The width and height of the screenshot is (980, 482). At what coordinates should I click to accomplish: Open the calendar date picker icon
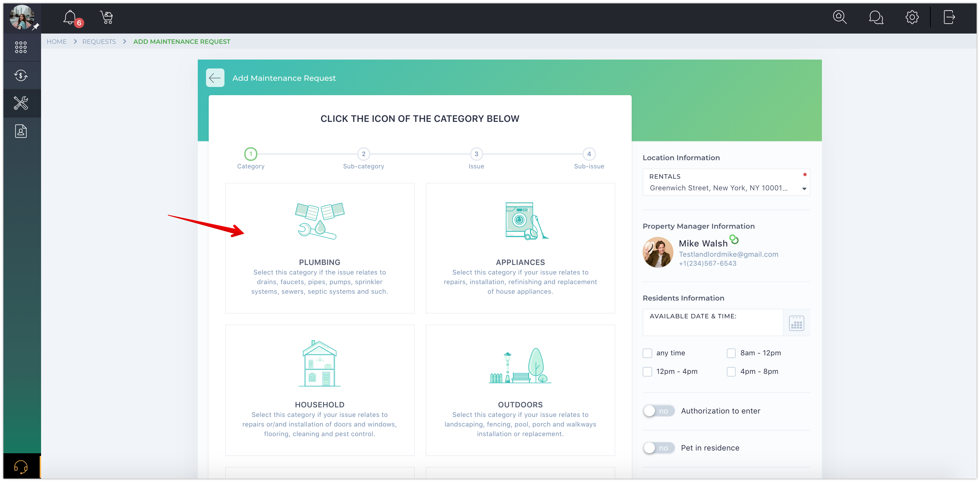(796, 323)
